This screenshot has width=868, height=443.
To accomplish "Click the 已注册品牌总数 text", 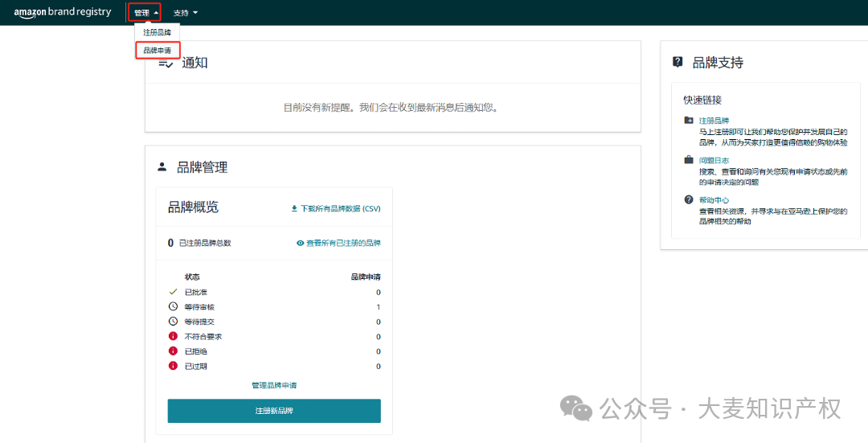I will [206, 243].
